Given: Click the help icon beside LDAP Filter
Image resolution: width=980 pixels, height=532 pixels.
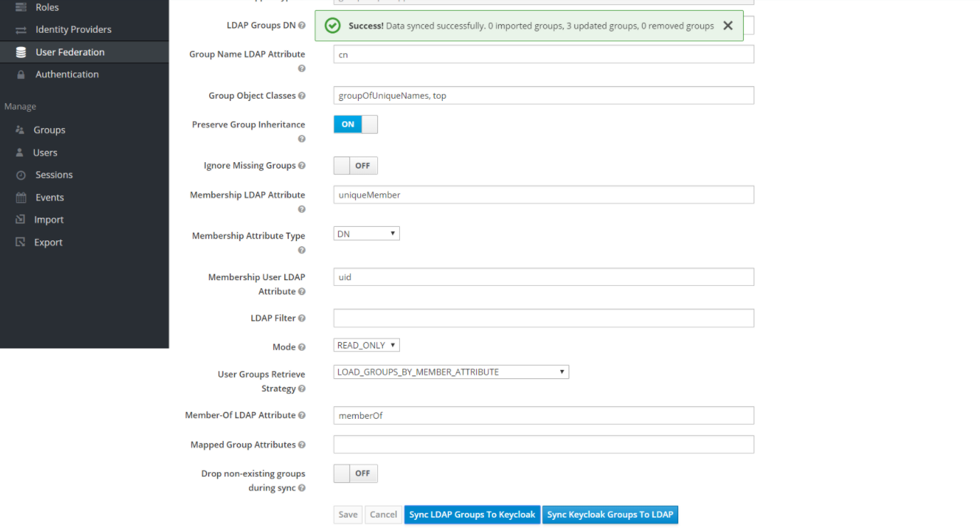Looking at the screenshot, I should click(302, 319).
